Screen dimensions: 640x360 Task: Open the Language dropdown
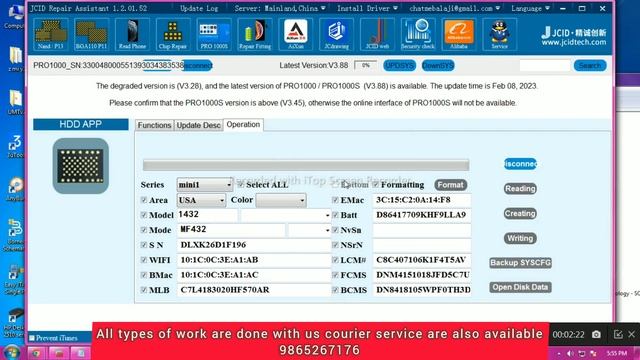point(530,8)
